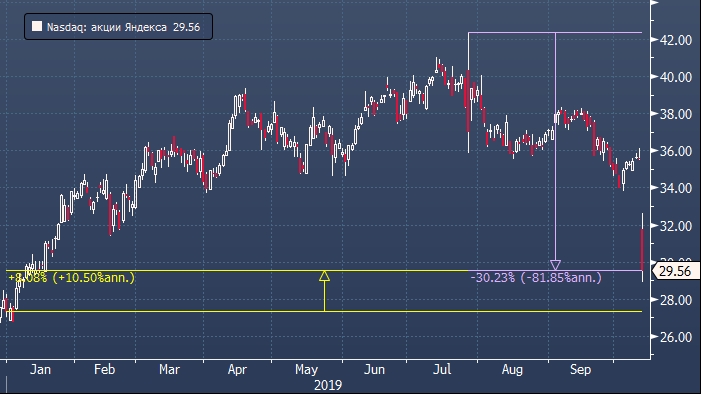Image resolution: width=702 pixels, height=395 pixels.
Task: Click the white legend swatch beside Nasdaq
Action: pos(37,26)
